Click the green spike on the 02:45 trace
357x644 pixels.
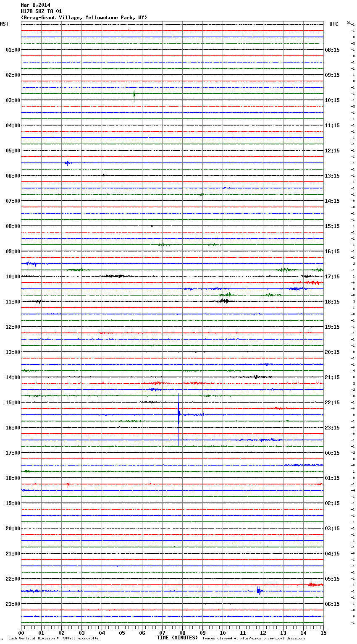134,96
